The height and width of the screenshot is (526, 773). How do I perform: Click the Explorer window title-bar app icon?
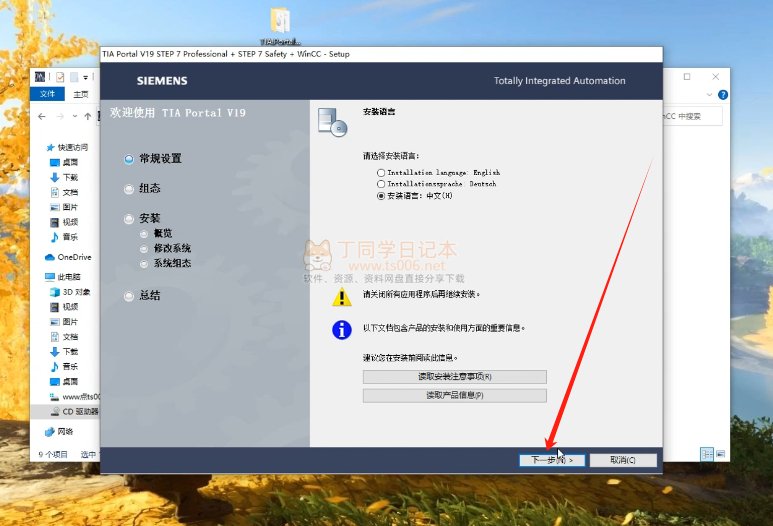40,76
